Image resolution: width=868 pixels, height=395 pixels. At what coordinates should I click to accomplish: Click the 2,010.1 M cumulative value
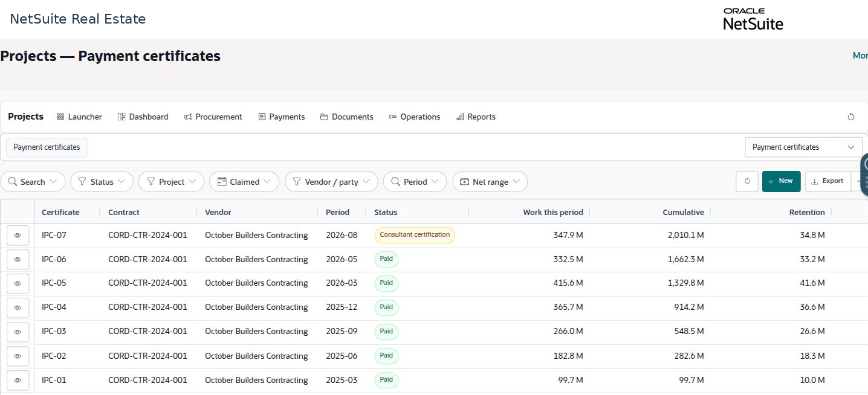686,236
